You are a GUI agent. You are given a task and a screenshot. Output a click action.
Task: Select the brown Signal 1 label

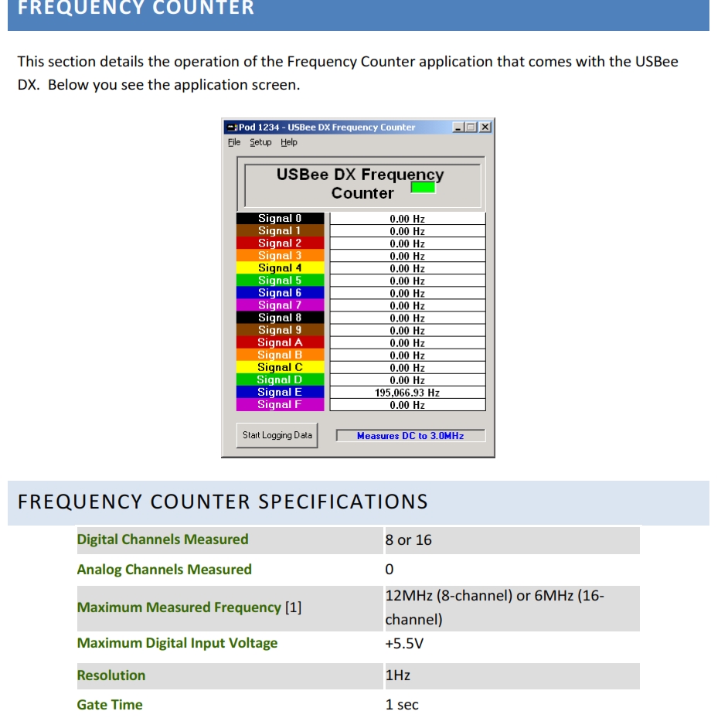(280, 231)
